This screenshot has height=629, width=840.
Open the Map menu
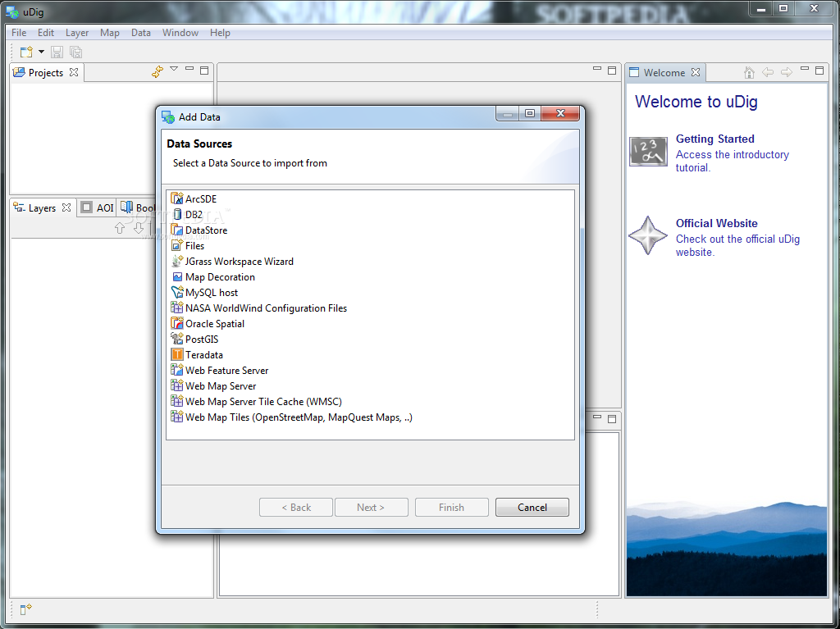110,33
